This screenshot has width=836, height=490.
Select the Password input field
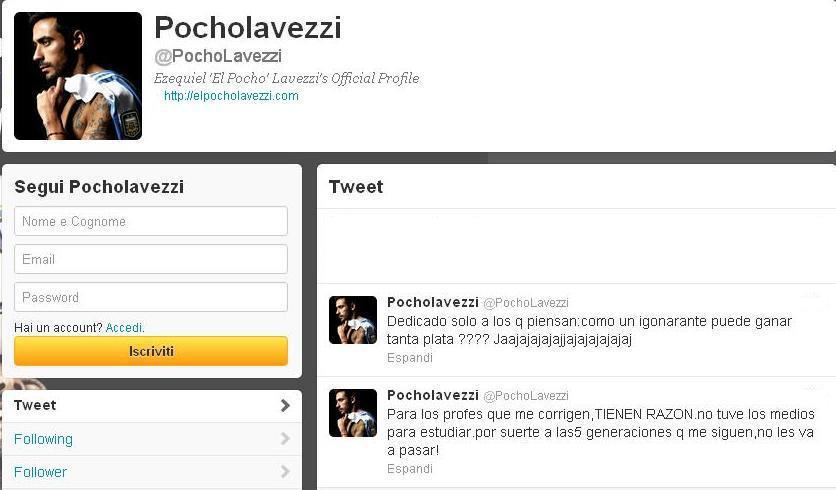[x=151, y=297]
